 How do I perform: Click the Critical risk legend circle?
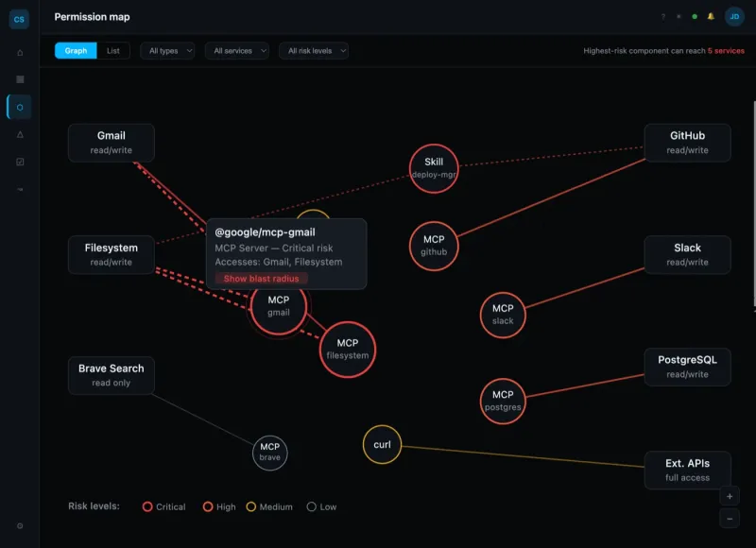(147, 506)
